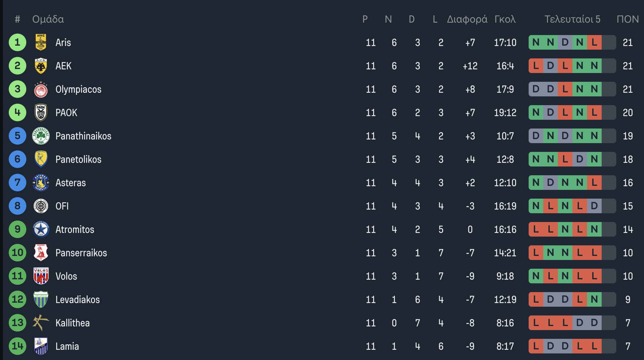This screenshot has height=360, width=644.
Task: Click Panathinaikos shamrock logo
Action: (41, 136)
